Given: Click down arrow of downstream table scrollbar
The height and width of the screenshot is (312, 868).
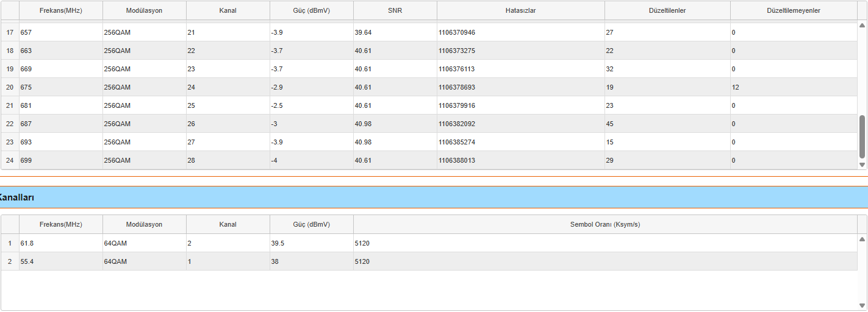Looking at the screenshot, I should pos(862,165).
